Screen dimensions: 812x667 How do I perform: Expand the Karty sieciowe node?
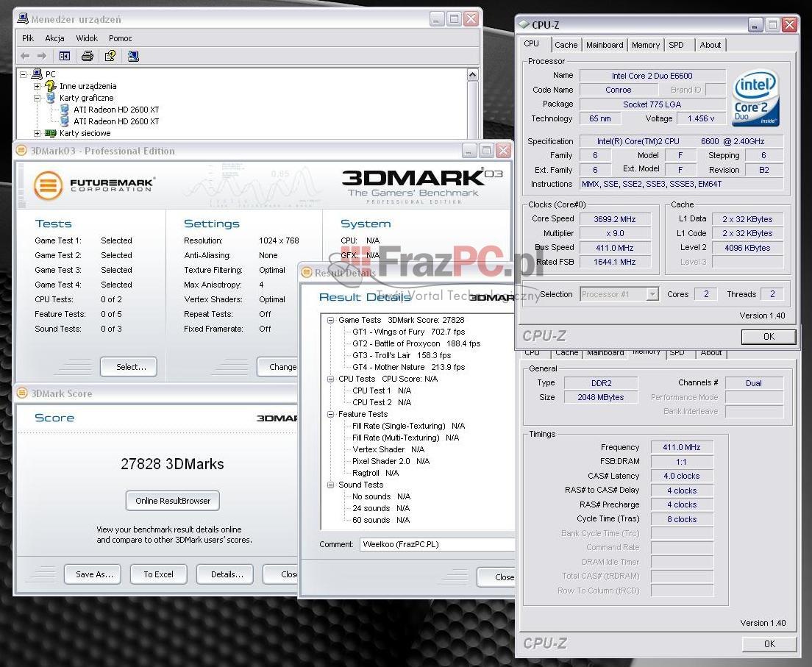pos(37,133)
